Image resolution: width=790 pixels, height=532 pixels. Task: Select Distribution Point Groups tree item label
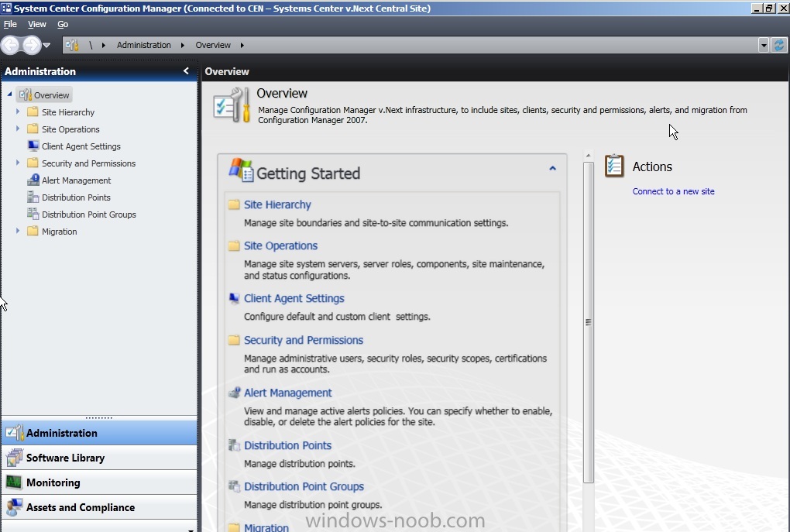88,215
